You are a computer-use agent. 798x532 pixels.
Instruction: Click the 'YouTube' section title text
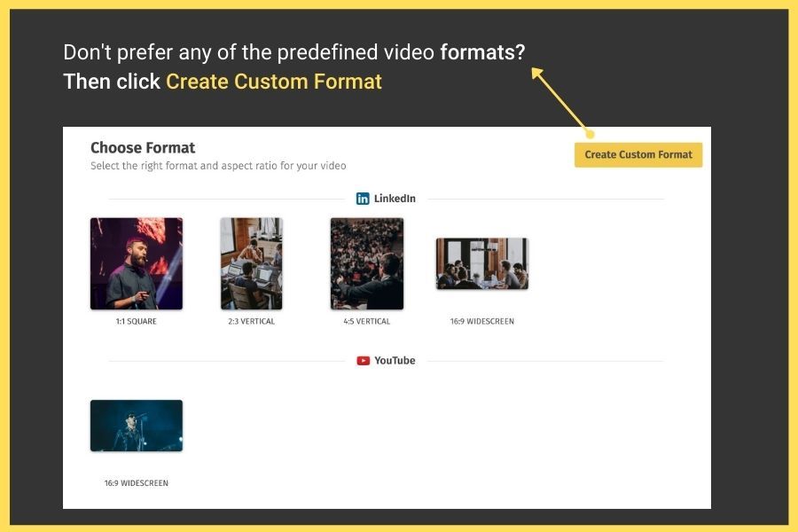(395, 361)
